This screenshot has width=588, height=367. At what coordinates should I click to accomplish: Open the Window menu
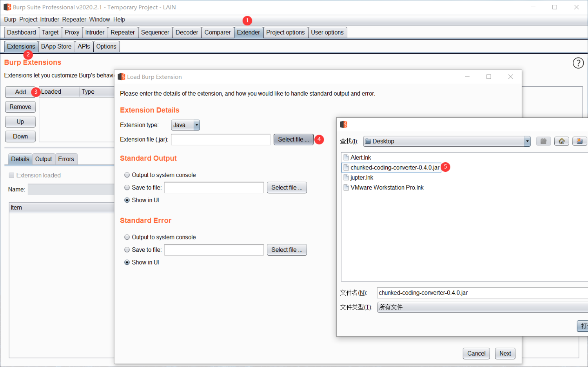click(x=100, y=20)
